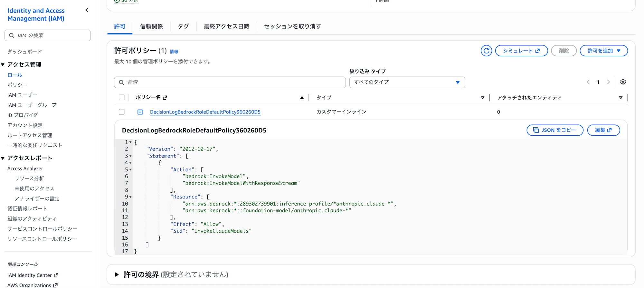
Task: Click the foundation-model/anthropic.claude-* resource line
Action: coord(267,210)
